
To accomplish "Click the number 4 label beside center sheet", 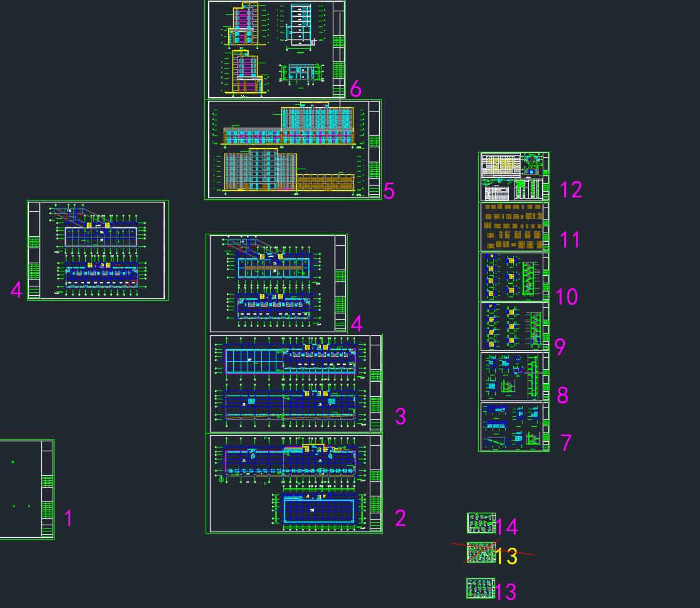I will pos(357,324).
